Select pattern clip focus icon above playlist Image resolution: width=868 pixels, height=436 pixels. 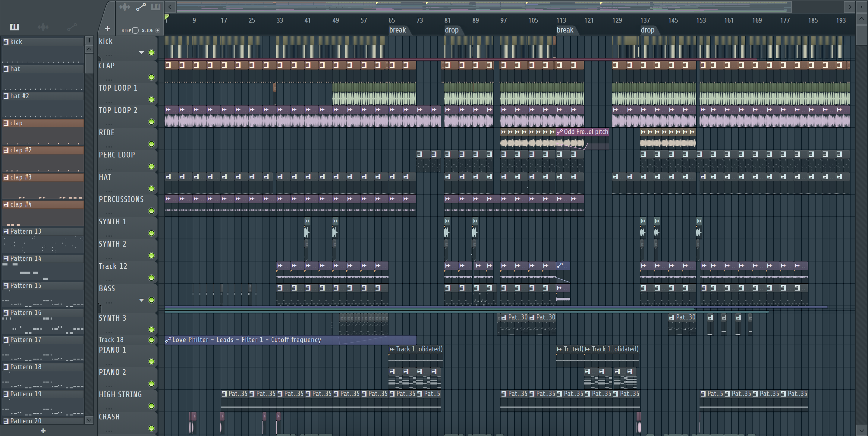[x=156, y=7]
